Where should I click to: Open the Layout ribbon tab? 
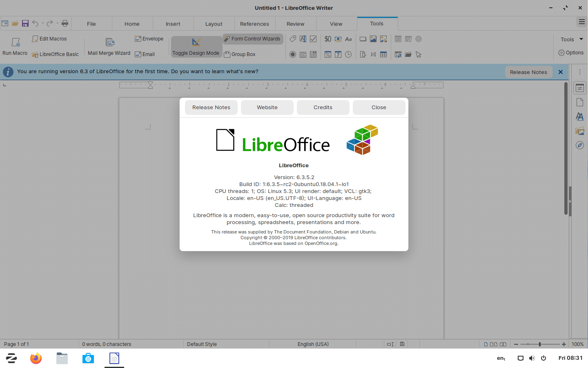point(214,24)
